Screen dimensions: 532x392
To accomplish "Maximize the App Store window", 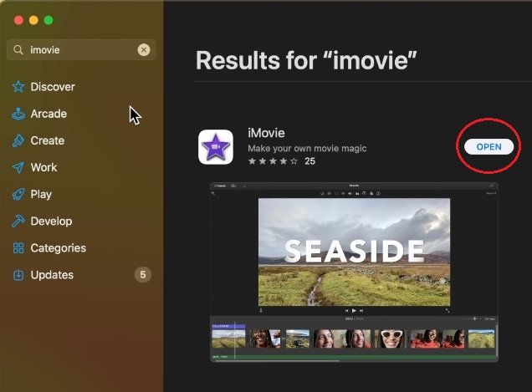I will click(x=49, y=20).
